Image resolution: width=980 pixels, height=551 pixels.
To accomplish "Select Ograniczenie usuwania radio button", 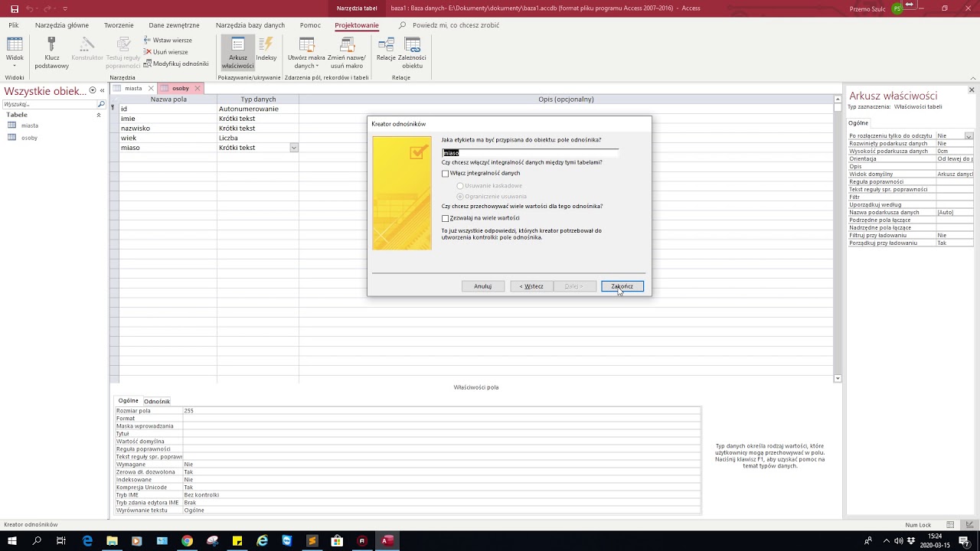I will [x=460, y=197].
